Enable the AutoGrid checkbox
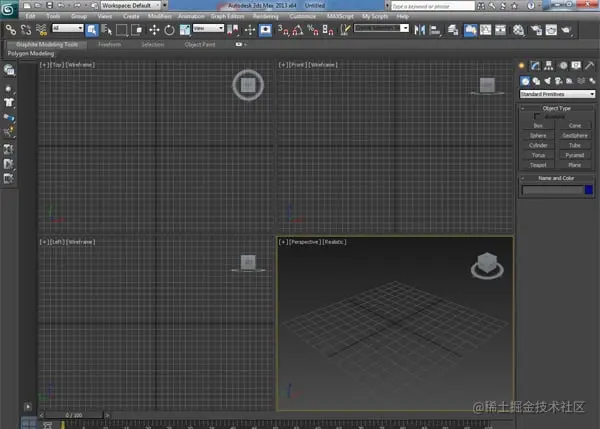Screen dimensions: 600x429 coord(537,116)
